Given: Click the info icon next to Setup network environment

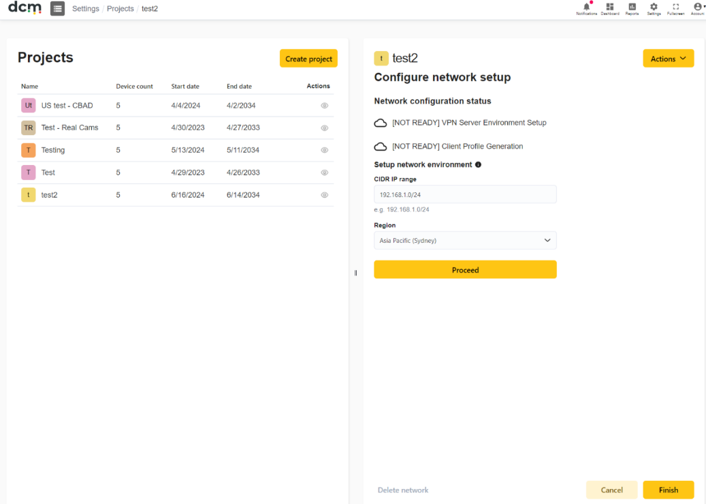Looking at the screenshot, I should tap(478, 165).
